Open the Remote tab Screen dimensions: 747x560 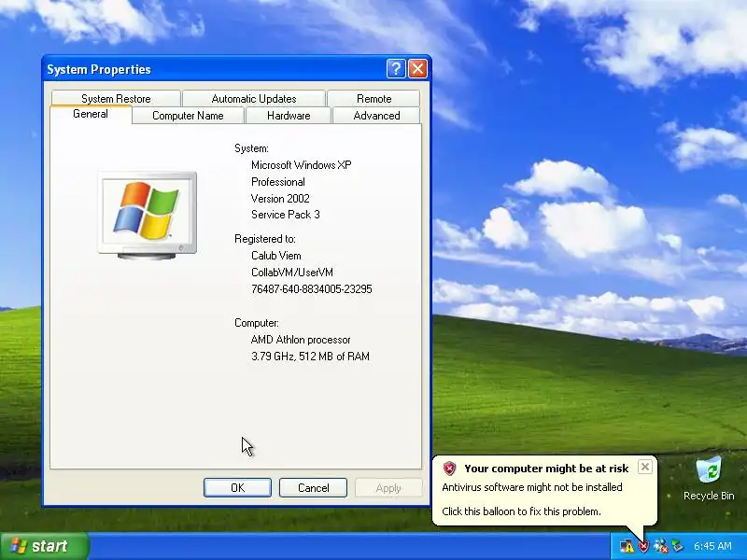coord(374,99)
